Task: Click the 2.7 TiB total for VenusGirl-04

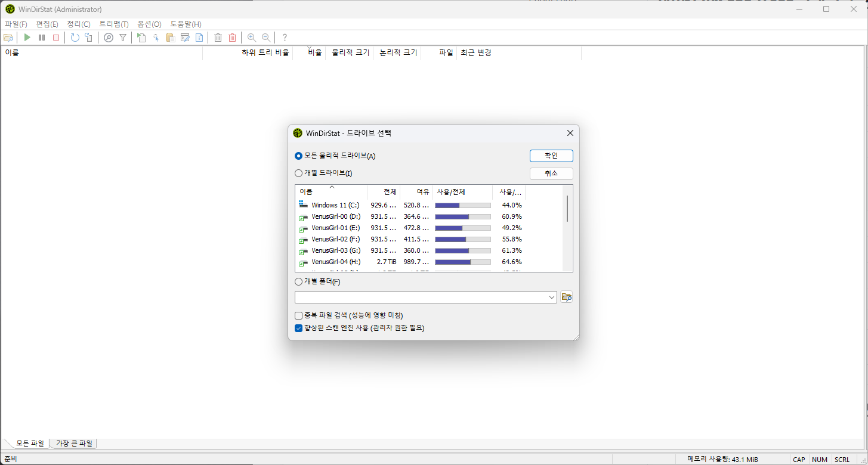Action: (387, 262)
